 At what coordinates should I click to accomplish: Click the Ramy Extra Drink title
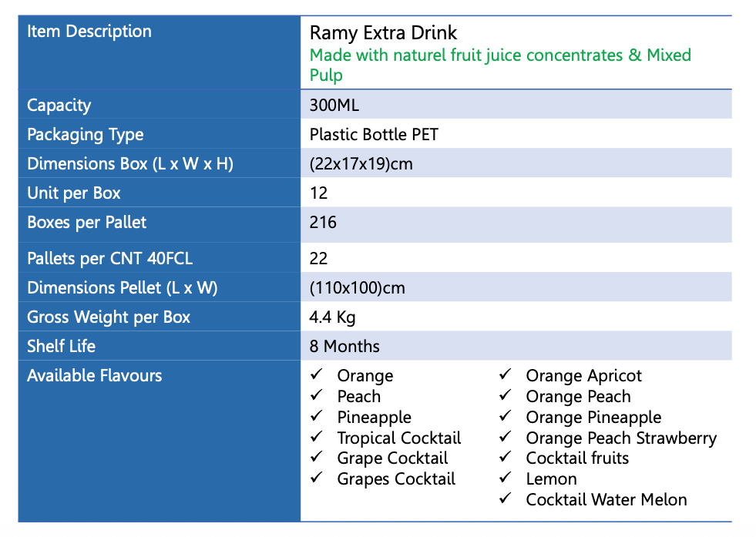point(383,33)
